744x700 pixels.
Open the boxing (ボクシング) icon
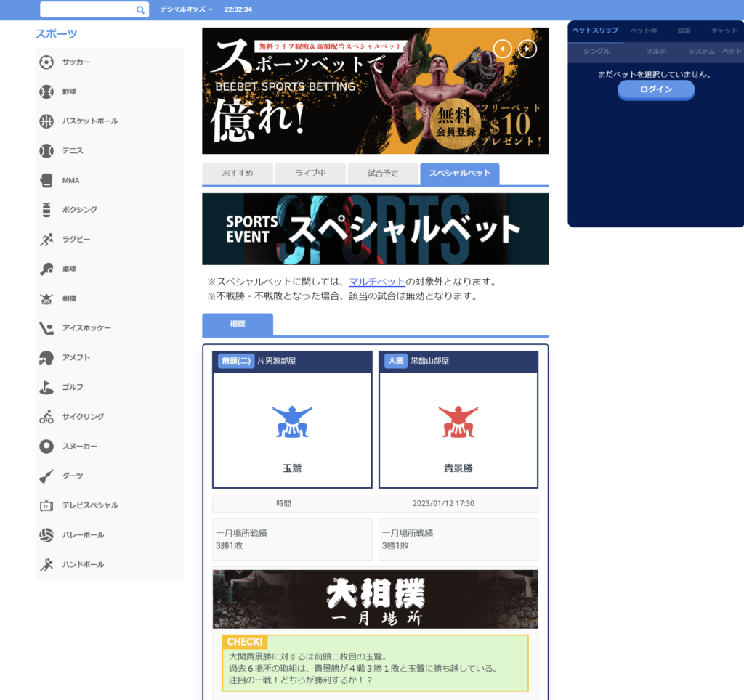46,210
